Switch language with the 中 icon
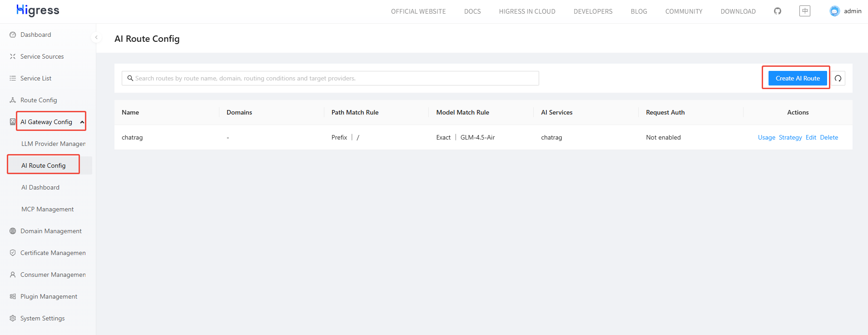 coord(805,11)
